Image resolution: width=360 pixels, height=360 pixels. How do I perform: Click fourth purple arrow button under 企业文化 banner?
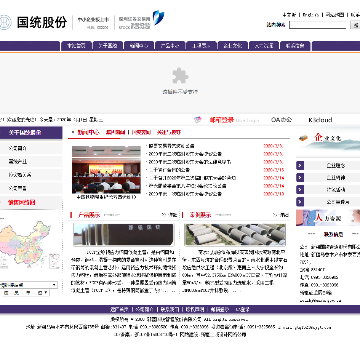(300, 202)
